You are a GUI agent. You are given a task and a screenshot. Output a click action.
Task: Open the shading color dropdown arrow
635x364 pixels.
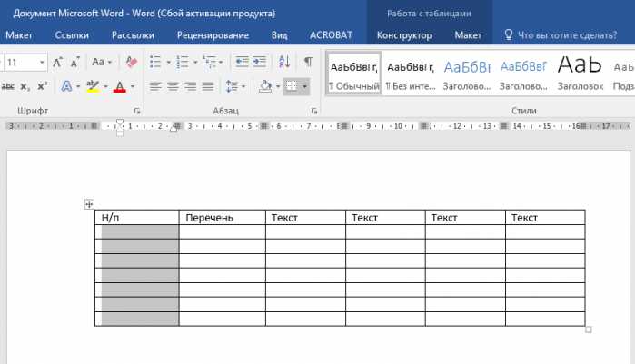(x=278, y=86)
